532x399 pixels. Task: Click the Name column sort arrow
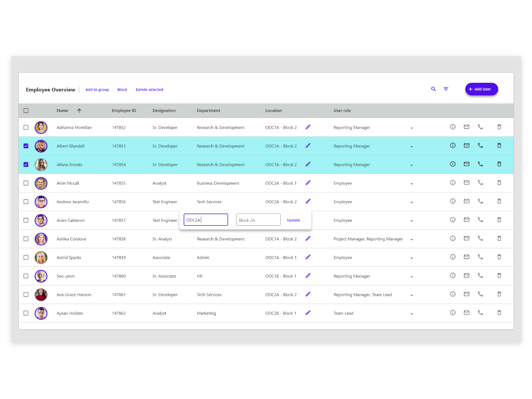pos(79,110)
